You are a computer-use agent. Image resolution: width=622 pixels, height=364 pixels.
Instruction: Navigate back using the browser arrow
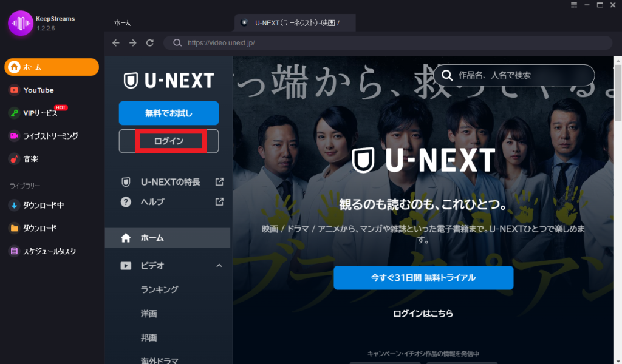tap(115, 42)
